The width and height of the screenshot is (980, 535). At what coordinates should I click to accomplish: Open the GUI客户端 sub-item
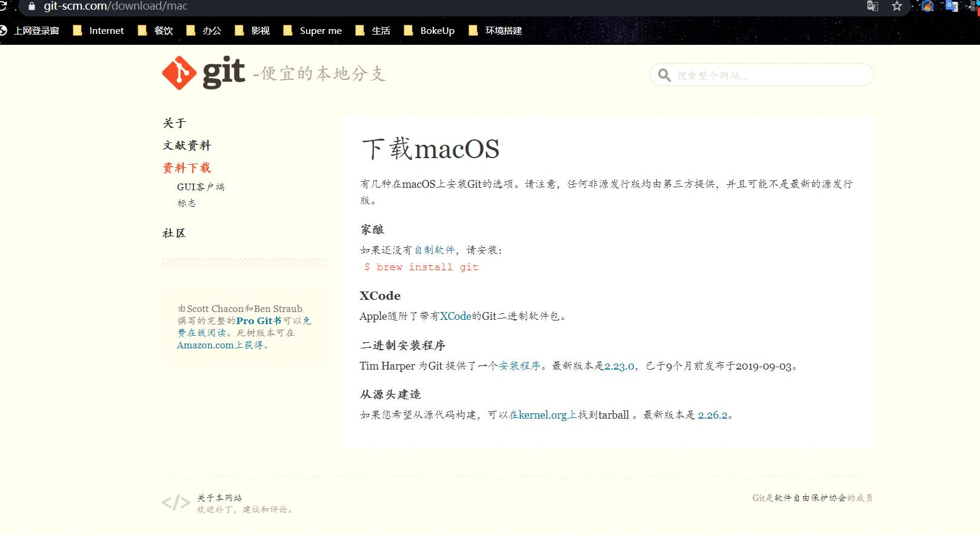pos(201,187)
